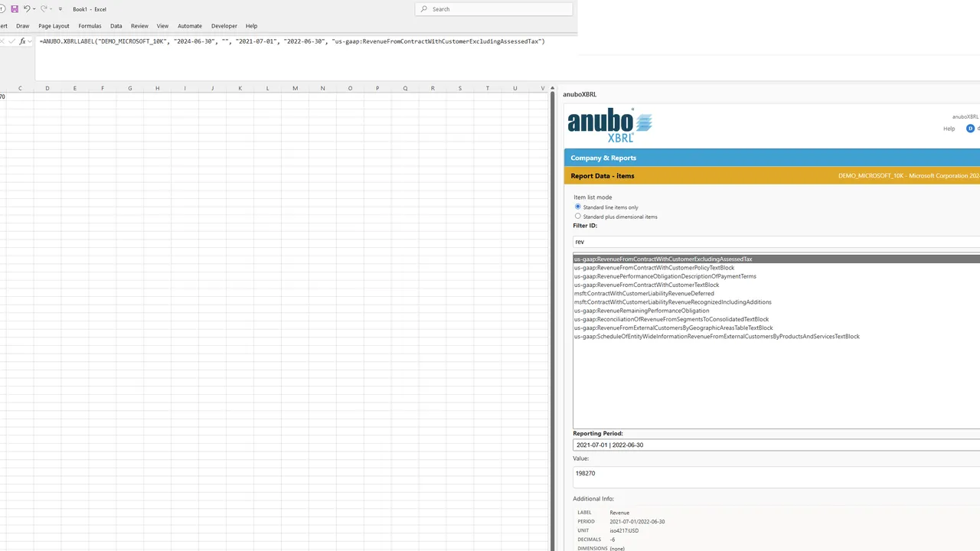This screenshot has width=980, height=551.
Task: Switch to the Review ribbon tab
Action: click(139, 26)
